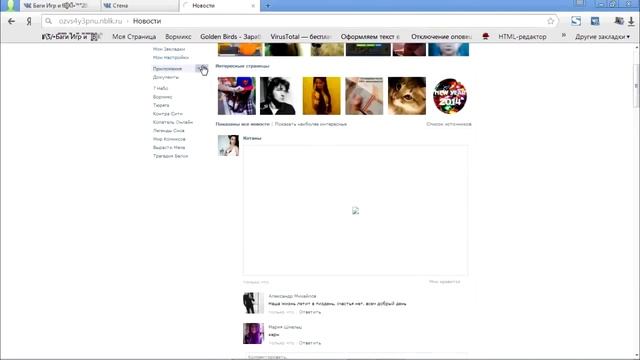Close the 'Новости' tab
Screen dimensions: 640x360
253,6
